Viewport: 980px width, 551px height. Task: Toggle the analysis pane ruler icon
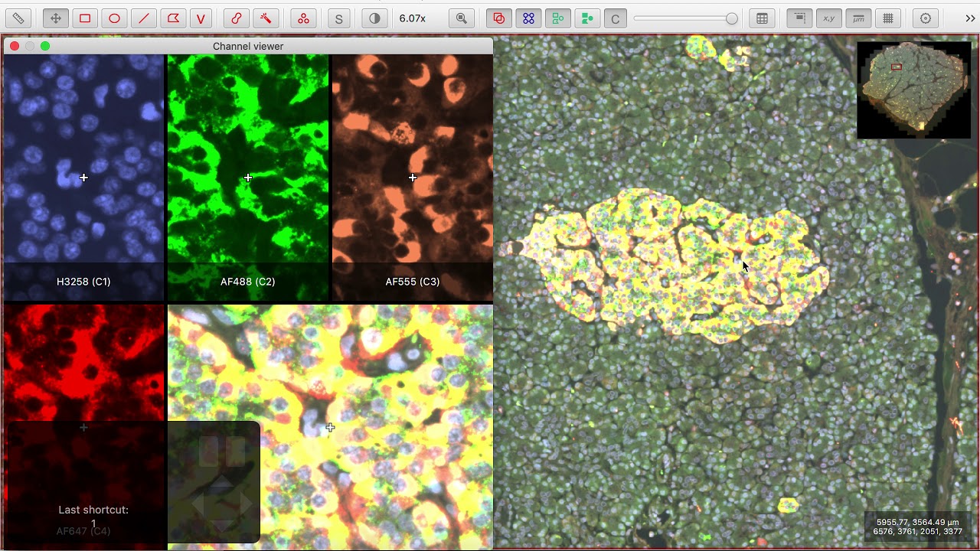18,18
